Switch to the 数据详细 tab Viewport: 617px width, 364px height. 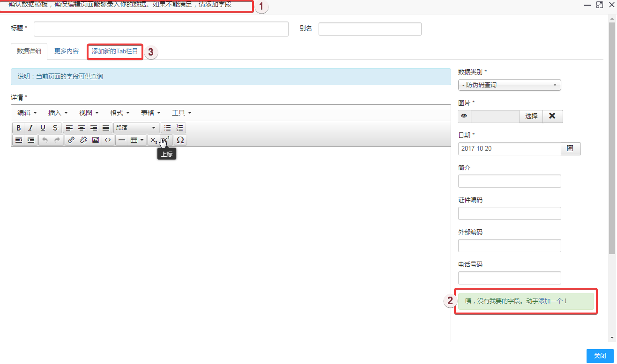29,51
